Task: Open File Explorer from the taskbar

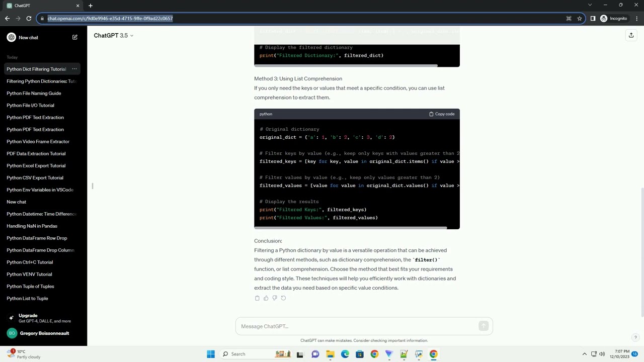Action: tap(330, 354)
